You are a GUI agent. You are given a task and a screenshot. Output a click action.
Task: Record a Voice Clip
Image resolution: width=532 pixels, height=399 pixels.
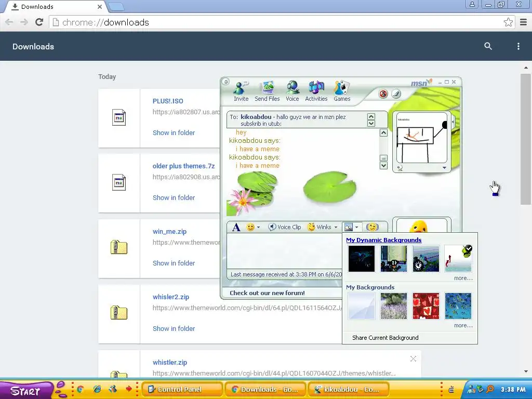click(285, 227)
